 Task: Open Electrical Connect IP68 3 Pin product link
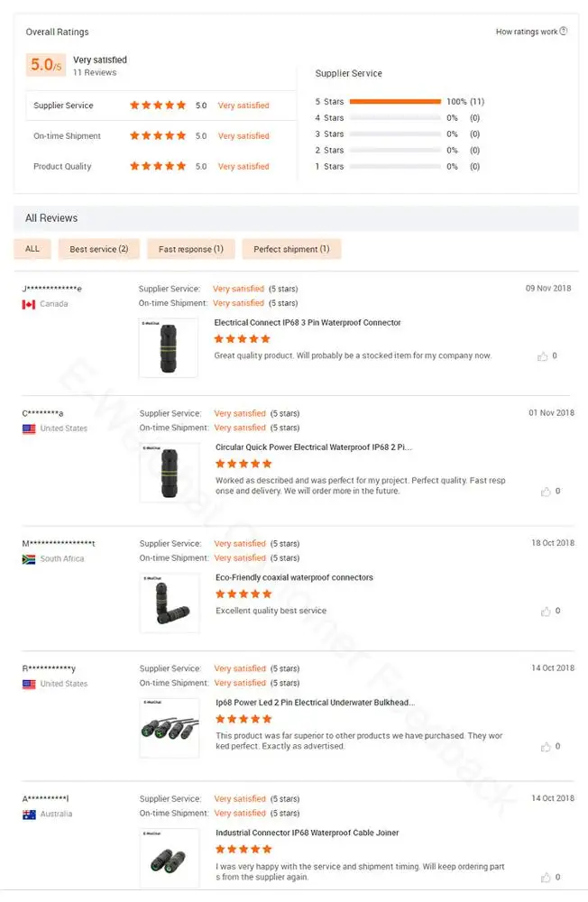(308, 323)
